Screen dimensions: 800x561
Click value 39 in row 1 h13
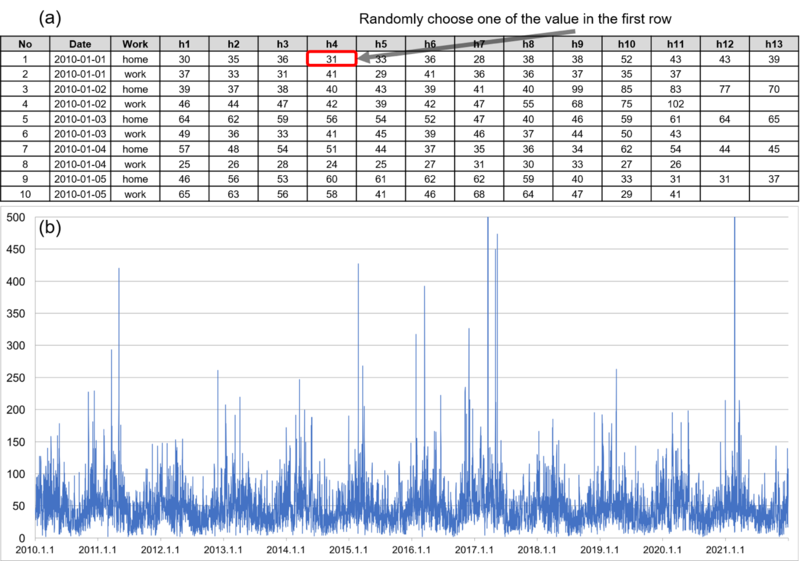point(773,59)
